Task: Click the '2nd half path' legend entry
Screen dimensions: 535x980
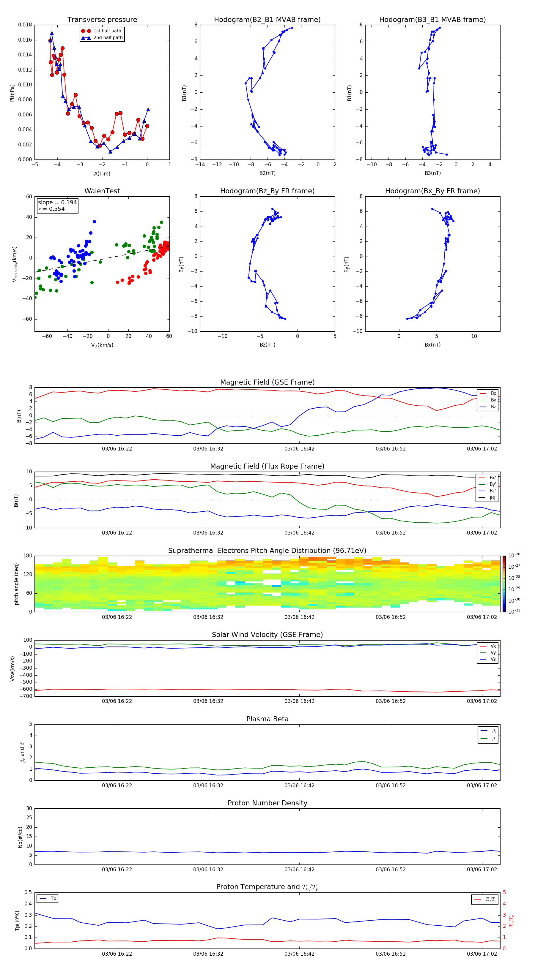Action: click(102, 38)
